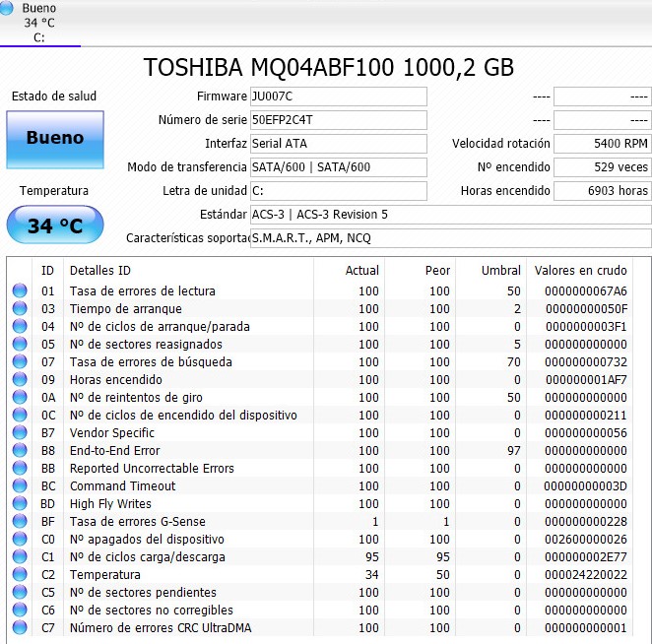Click the status icon for row 0C
The image size is (652, 644).
(x=20, y=415)
